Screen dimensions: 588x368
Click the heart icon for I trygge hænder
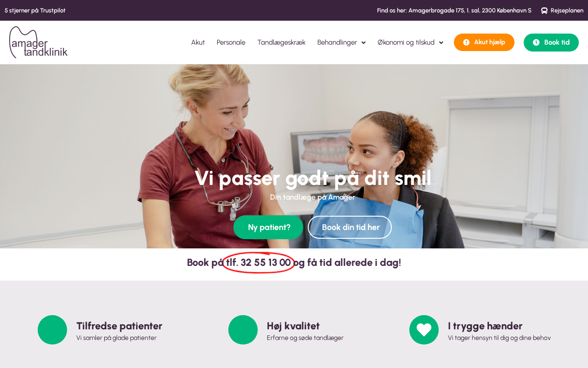[x=424, y=330]
